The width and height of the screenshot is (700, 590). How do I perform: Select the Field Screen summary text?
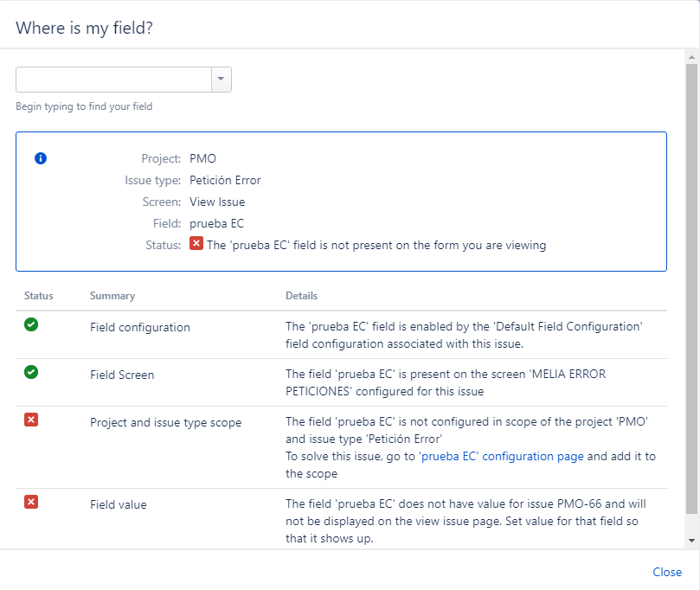pos(120,375)
